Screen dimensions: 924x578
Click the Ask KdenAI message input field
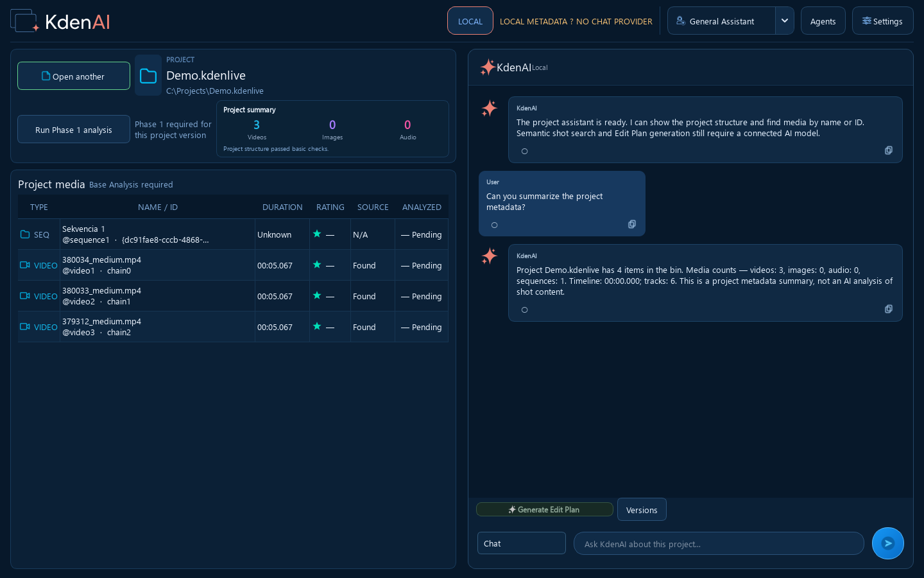(x=719, y=543)
